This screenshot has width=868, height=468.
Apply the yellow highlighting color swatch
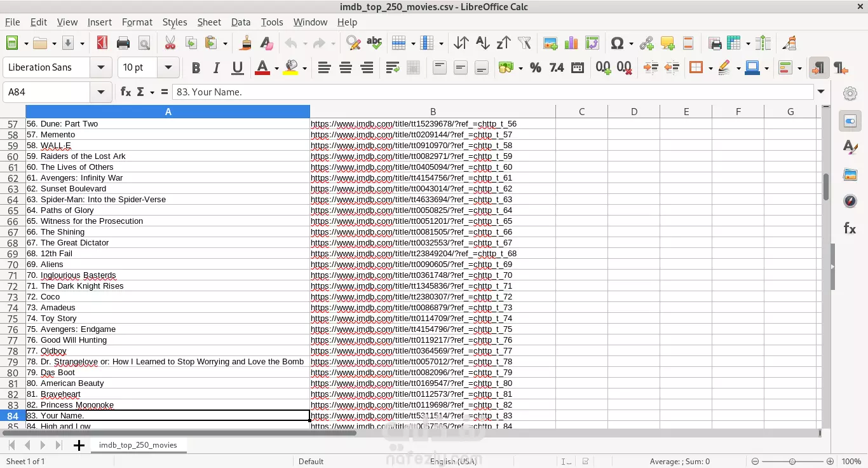click(x=291, y=67)
